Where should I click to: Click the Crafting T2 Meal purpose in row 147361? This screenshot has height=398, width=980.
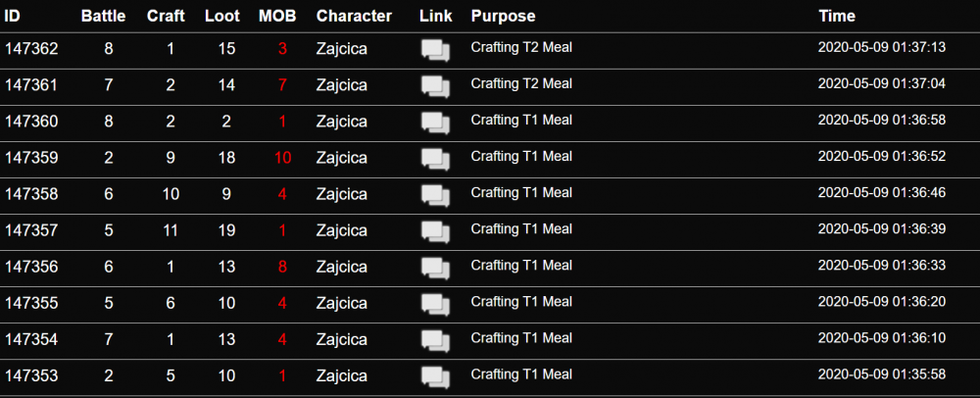(522, 83)
